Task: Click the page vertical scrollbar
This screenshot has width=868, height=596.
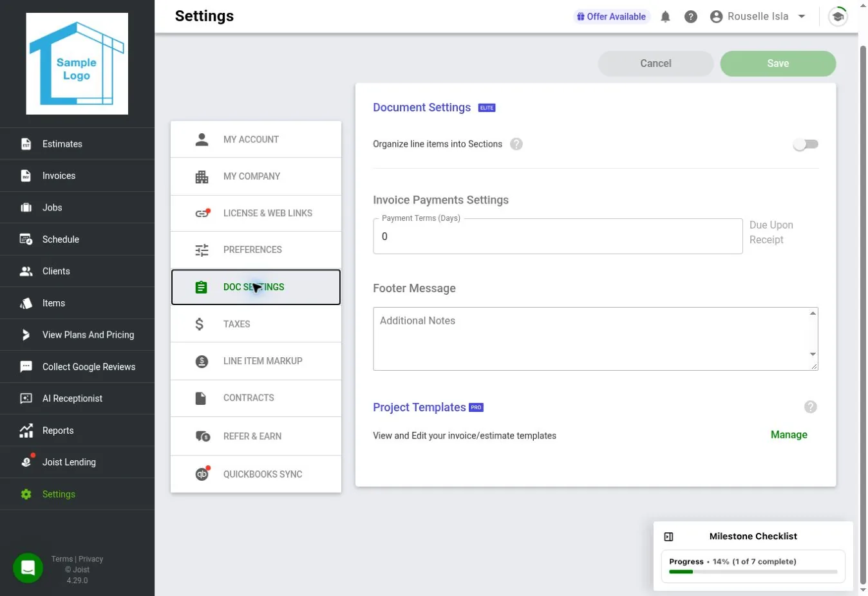Action: [863, 314]
